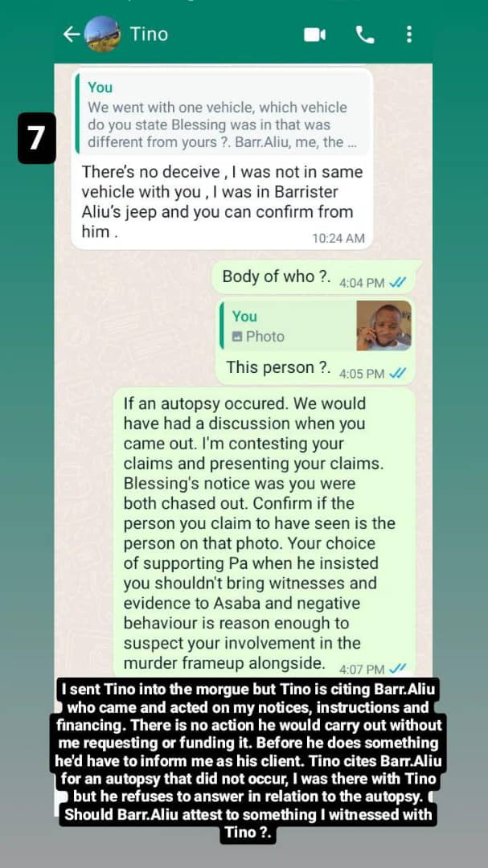Select the long autopsy message bubble
Image resolution: width=488 pixels, height=868 pixels.
click(x=265, y=533)
